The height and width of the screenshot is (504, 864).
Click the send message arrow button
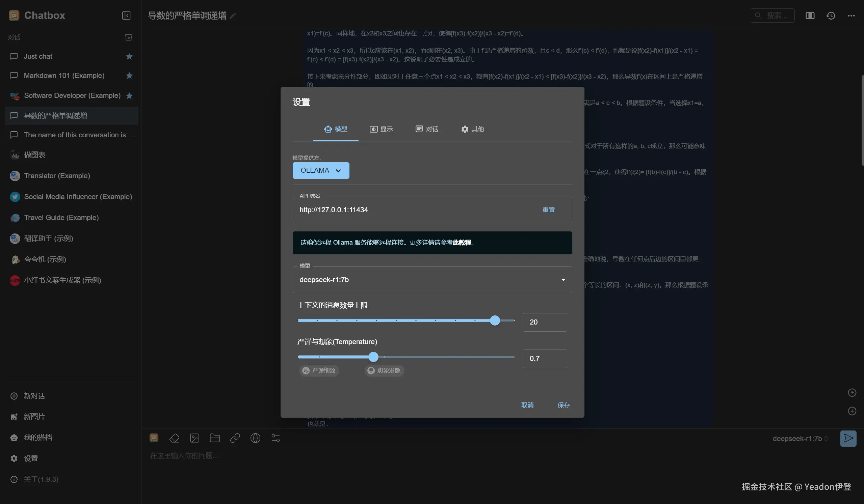(848, 439)
